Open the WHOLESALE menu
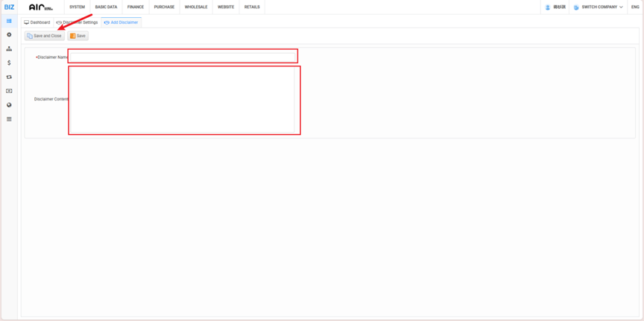644x321 pixels. pos(196,7)
